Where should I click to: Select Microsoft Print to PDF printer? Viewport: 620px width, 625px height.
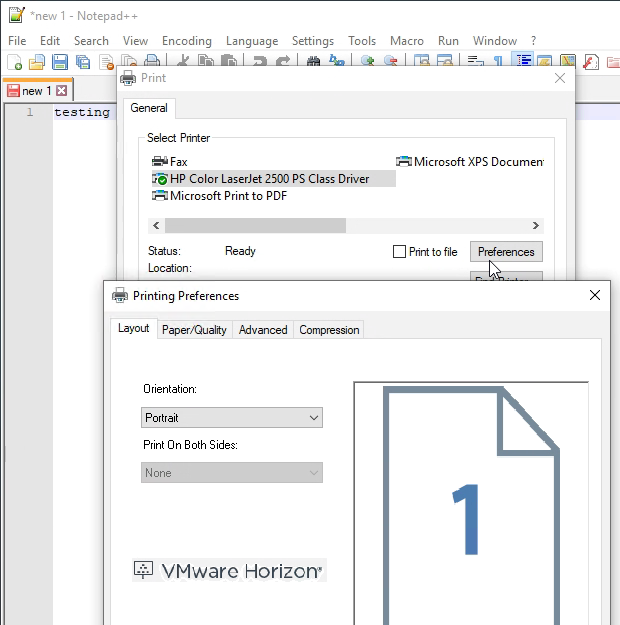(219, 196)
